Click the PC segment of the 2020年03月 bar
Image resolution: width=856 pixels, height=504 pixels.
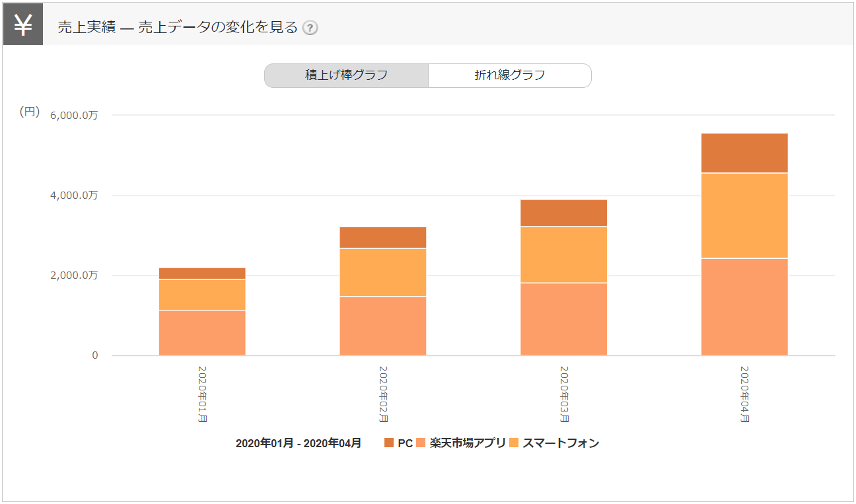(x=563, y=213)
